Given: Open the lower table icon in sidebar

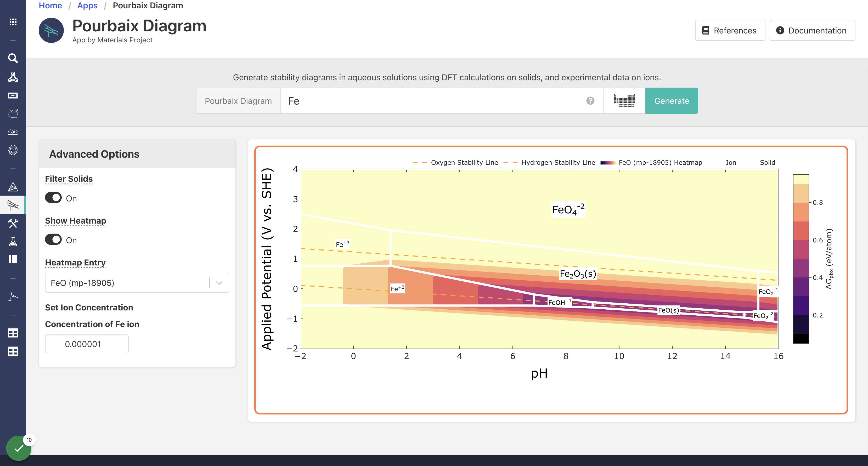Looking at the screenshot, I should [13, 351].
